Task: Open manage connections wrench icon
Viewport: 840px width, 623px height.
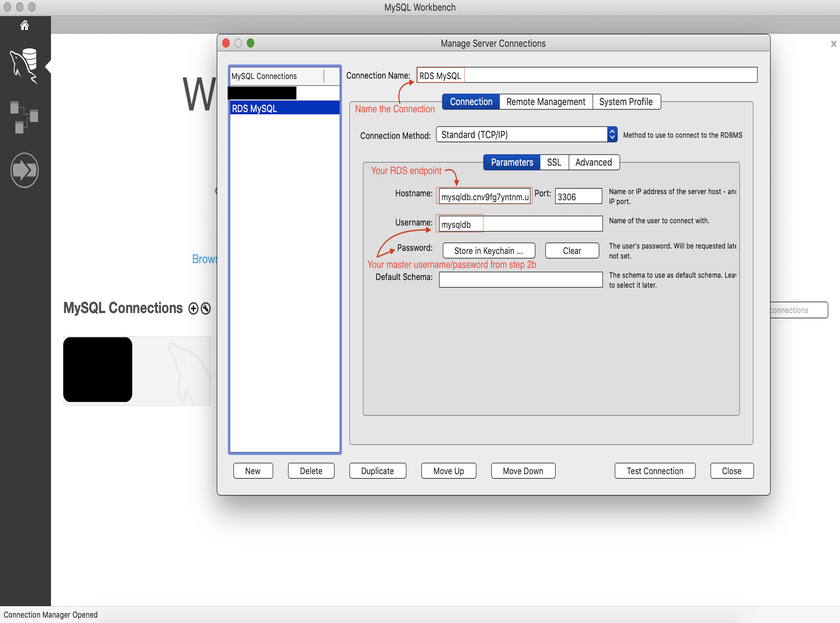Action: click(206, 308)
